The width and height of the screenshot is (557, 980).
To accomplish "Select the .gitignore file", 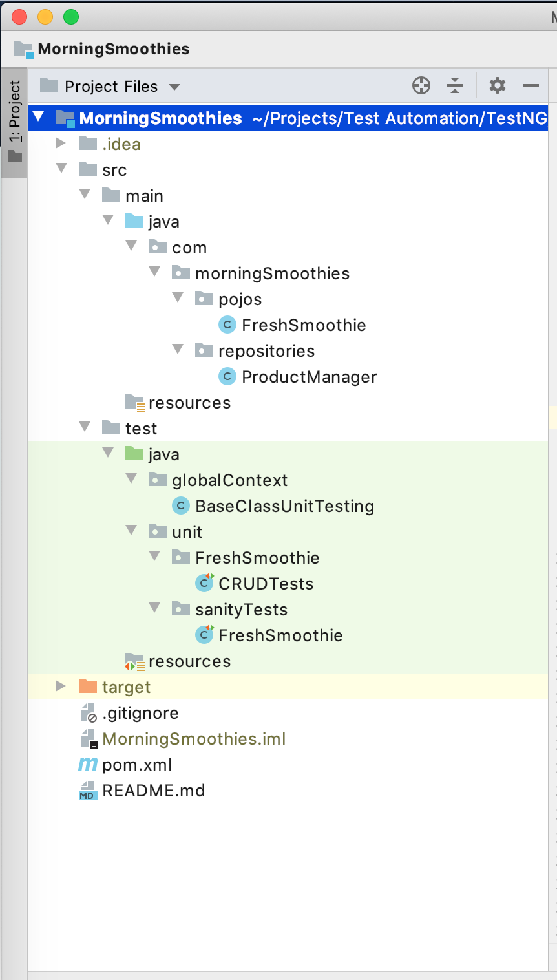I will 140,713.
